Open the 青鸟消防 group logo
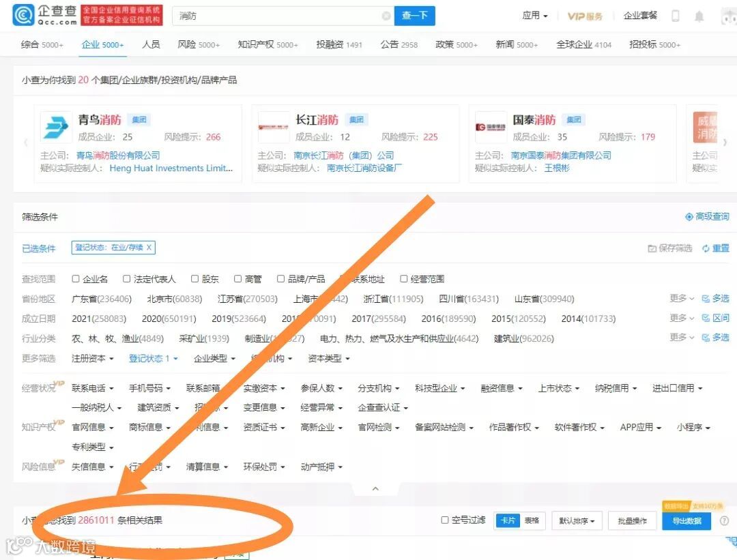737x560 pixels. click(x=57, y=127)
